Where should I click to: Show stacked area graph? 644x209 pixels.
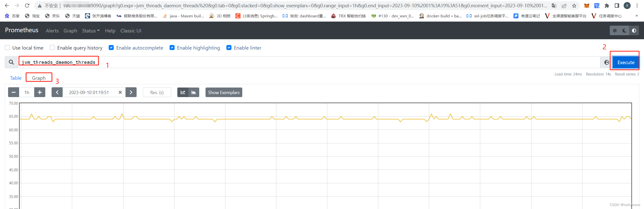point(194,92)
